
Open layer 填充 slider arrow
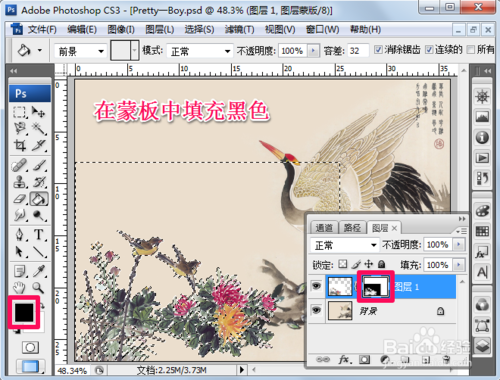pyautogui.click(x=459, y=265)
